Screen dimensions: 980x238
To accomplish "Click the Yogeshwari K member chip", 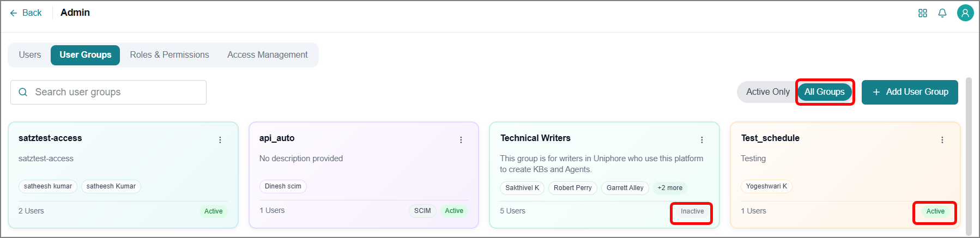I will click(766, 186).
